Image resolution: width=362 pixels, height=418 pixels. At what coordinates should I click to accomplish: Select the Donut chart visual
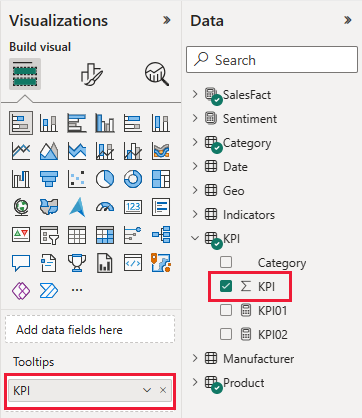click(133, 179)
